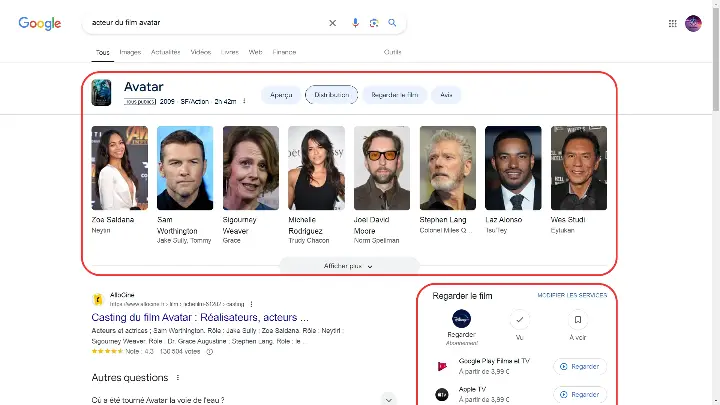Open the Vidéos tab
This screenshot has width=720, height=405.
pyautogui.click(x=201, y=52)
